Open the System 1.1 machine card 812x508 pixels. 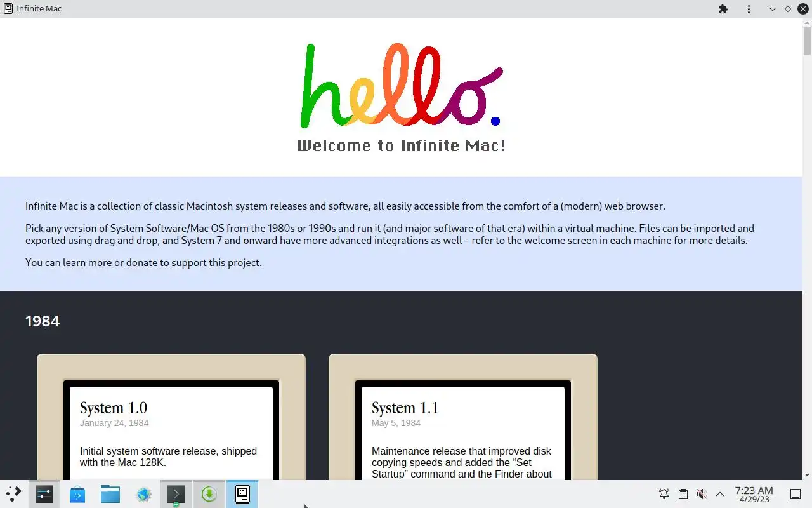(x=463, y=417)
